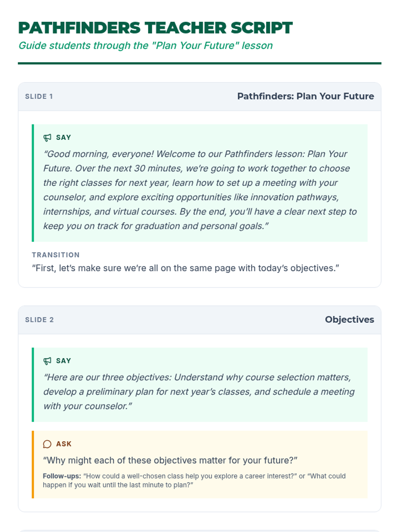Click the "Here are our three objectives" paragraph

199,392
